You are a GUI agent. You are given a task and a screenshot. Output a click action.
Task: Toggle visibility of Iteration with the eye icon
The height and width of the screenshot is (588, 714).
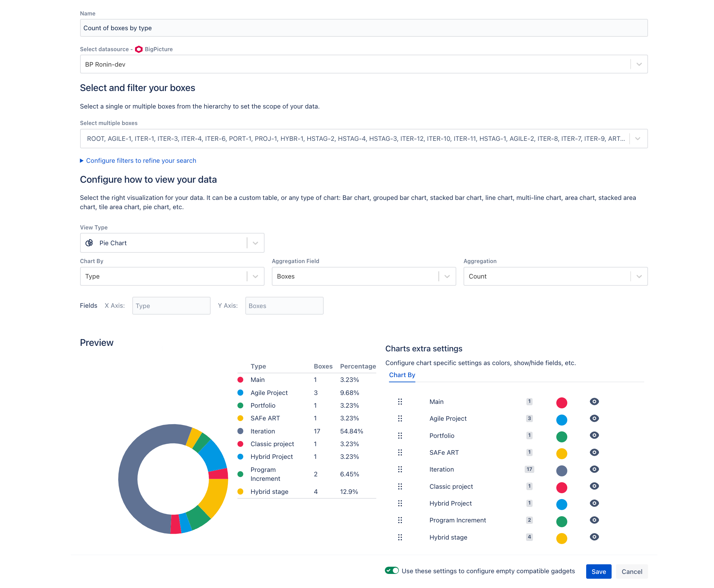click(x=594, y=470)
